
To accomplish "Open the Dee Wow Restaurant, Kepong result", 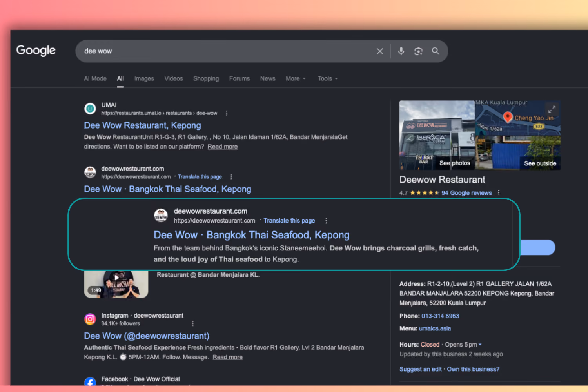I will [142, 125].
